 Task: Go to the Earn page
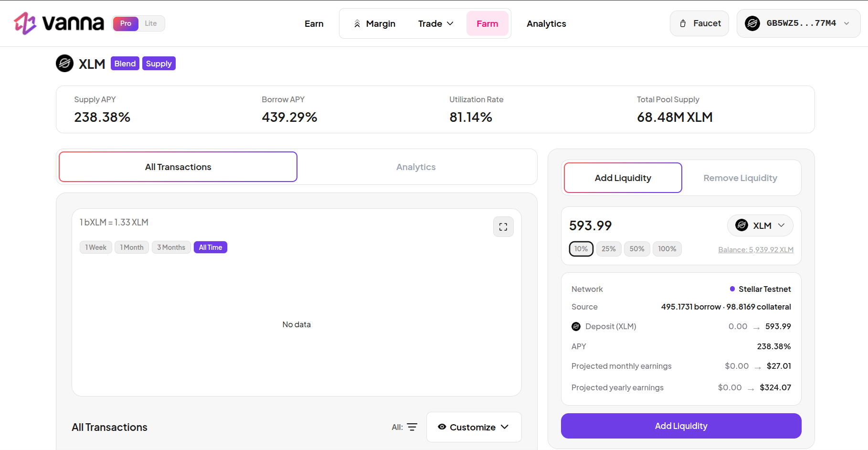(314, 23)
